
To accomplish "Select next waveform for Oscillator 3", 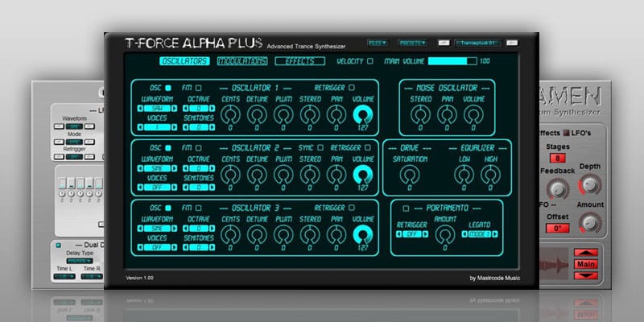I will [174, 229].
